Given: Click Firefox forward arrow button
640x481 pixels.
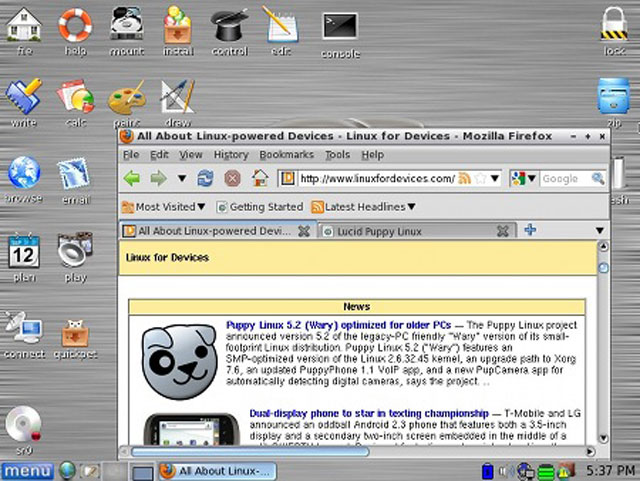Looking at the screenshot, I should tap(158, 178).
